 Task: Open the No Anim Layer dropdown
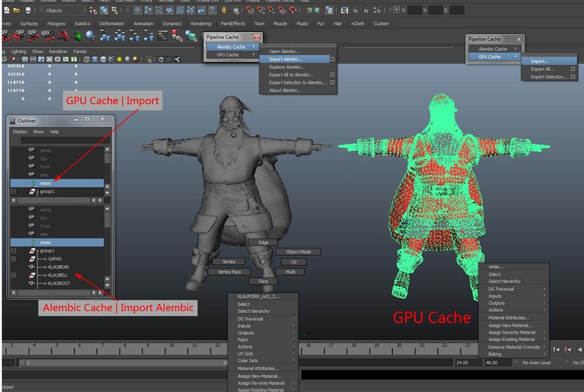(537, 363)
